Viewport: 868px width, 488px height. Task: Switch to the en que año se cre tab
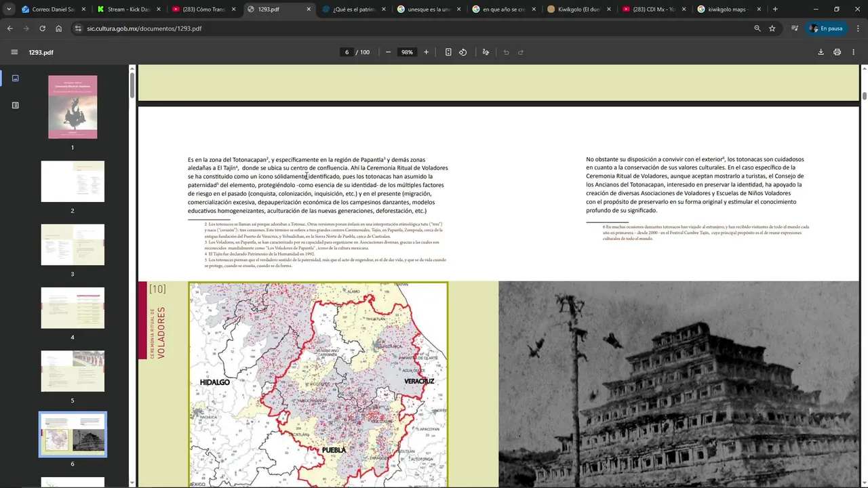[504, 9]
